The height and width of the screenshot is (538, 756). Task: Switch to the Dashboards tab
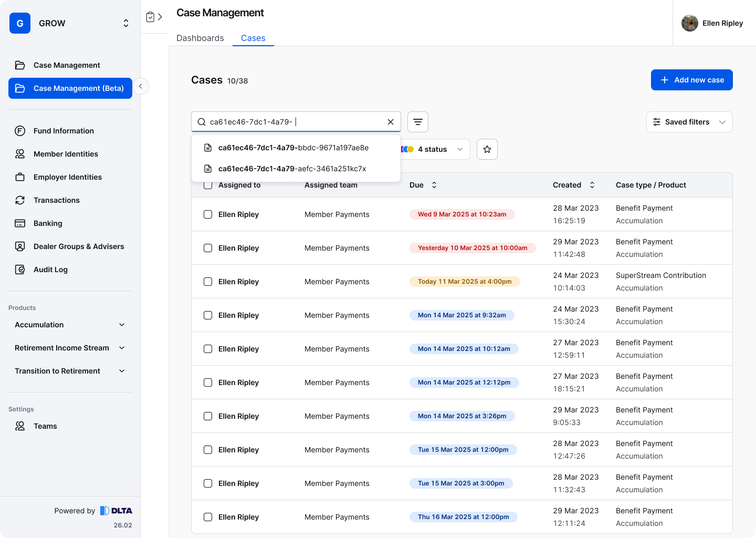[x=200, y=38]
